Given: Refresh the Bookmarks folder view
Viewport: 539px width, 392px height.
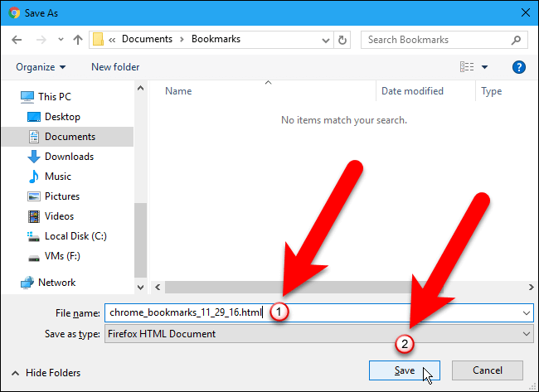Looking at the screenshot, I should pos(342,41).
